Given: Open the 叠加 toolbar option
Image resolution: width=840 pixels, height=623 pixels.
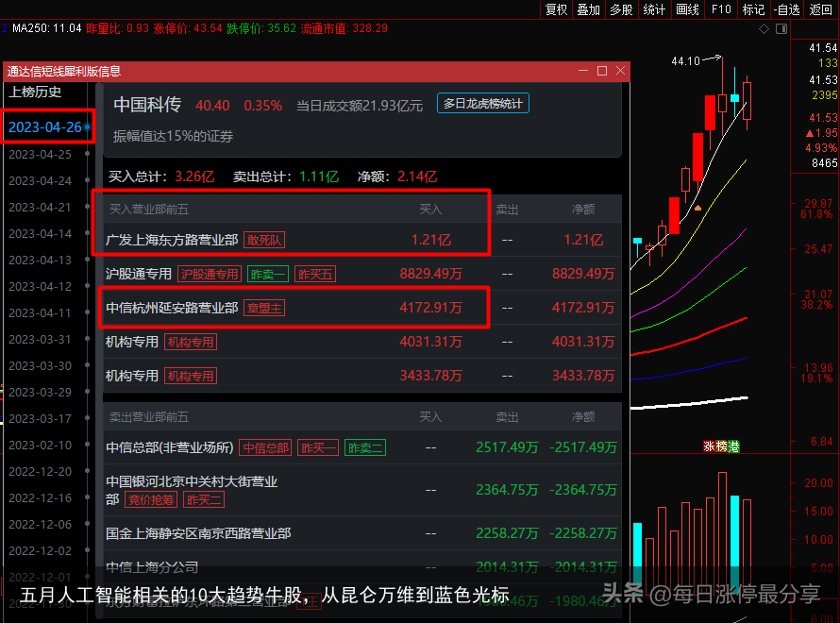Looking at the screenshot, I should 588,9.
